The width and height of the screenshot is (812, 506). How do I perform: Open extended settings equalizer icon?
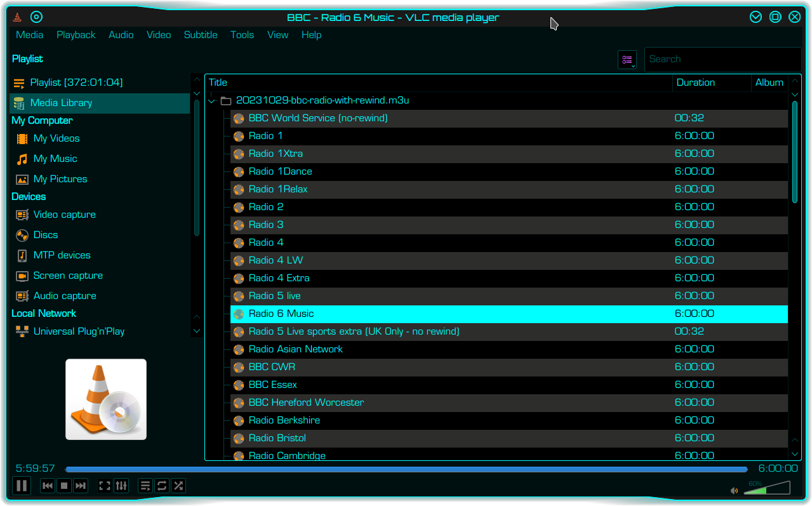(x=121, y=486)
